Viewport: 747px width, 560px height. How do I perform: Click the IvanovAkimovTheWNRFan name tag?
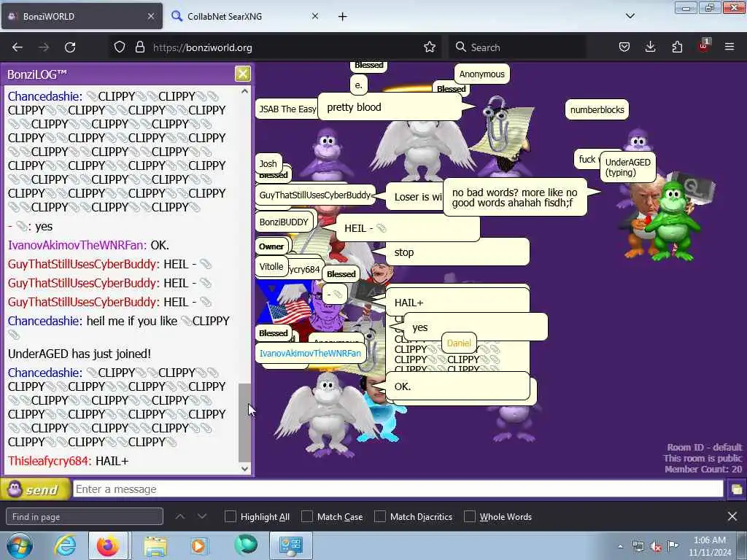pyautogui.click(x=310, y=353)
